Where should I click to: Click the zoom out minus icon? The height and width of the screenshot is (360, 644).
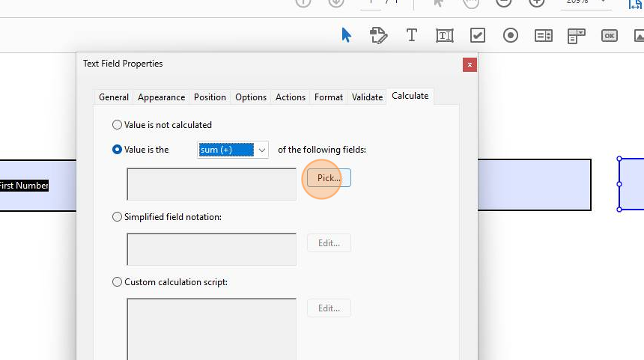click(x=503, y=2)
